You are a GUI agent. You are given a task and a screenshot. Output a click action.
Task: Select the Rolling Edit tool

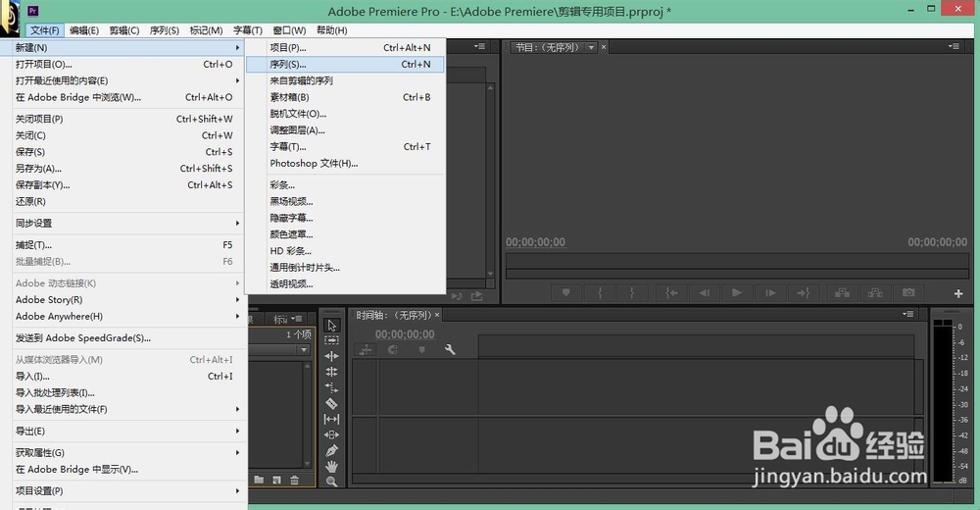(332, 372)
